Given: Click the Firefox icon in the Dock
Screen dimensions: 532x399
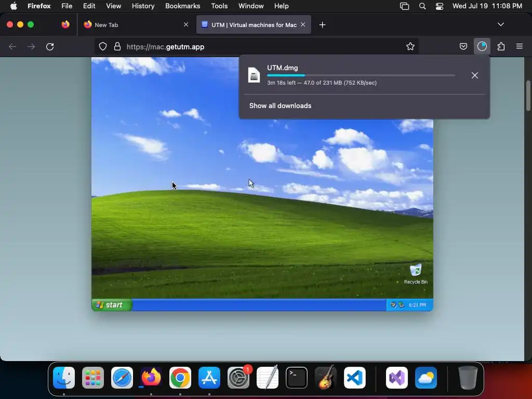Looking at the screenshot, I should coord(151,377).
